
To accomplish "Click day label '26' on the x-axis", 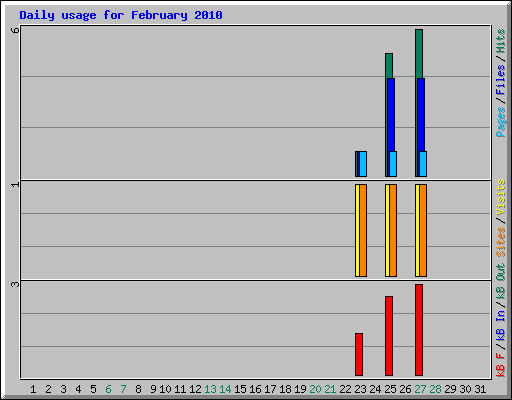I will tap(405, 389).
